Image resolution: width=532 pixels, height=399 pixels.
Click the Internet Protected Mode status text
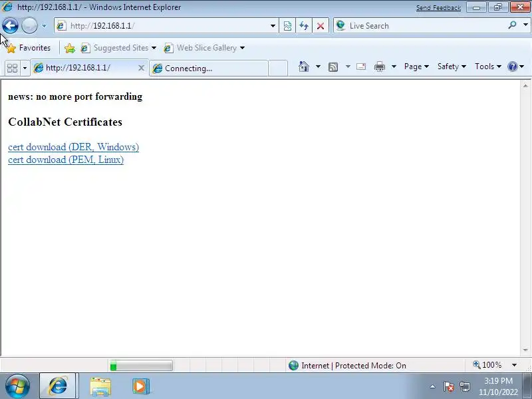(x=354, y=366)
